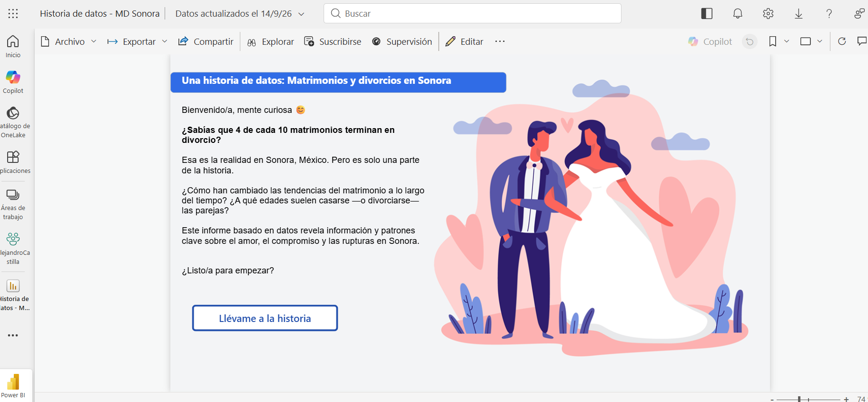Screen dimensions: 868x402
Task: Open settings gear
Action: [x=768, y=13]
